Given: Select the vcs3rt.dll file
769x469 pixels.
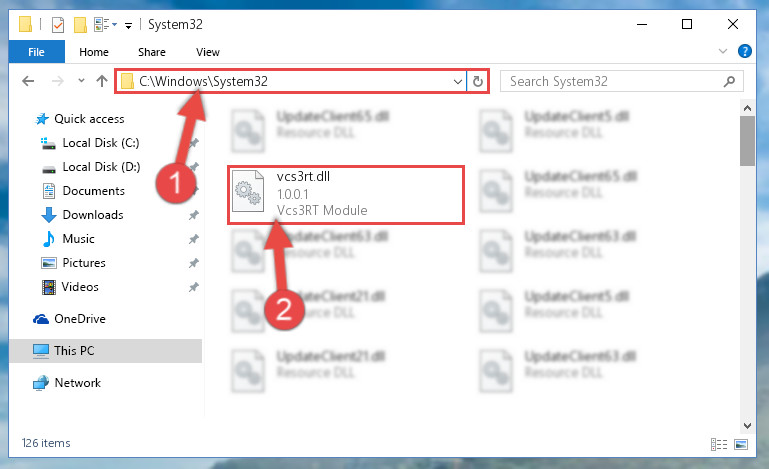Looking at the screenshot, I should point(346,194).
